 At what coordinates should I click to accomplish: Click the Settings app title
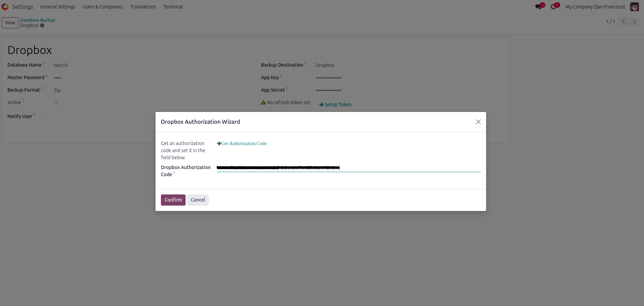23,7
